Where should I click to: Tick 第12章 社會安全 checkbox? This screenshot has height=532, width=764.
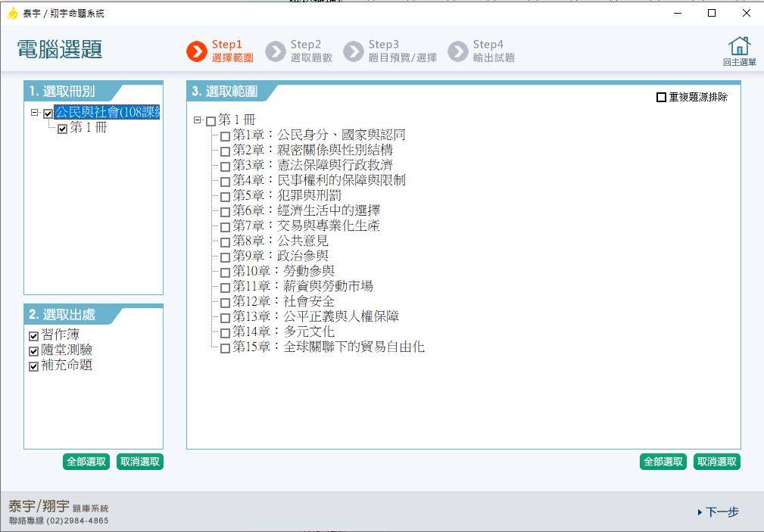pyautogui.click(x=225, y=303)
